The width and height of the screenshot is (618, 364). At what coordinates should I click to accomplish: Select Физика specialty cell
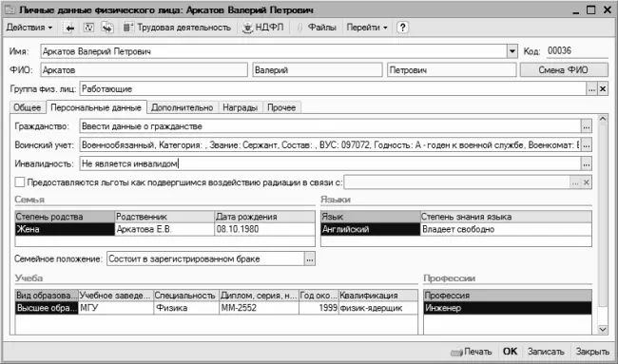tap(186, 308)
